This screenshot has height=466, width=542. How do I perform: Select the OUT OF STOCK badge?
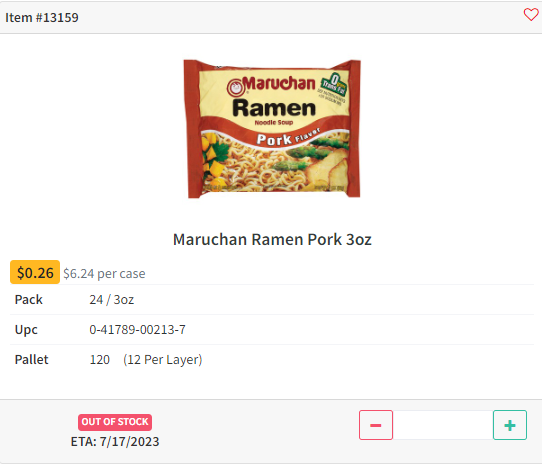pos(115,422)
